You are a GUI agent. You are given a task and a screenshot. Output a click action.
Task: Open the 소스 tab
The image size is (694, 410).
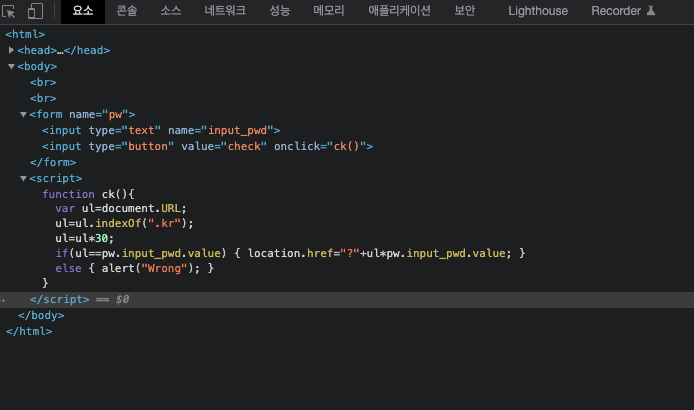171,11
